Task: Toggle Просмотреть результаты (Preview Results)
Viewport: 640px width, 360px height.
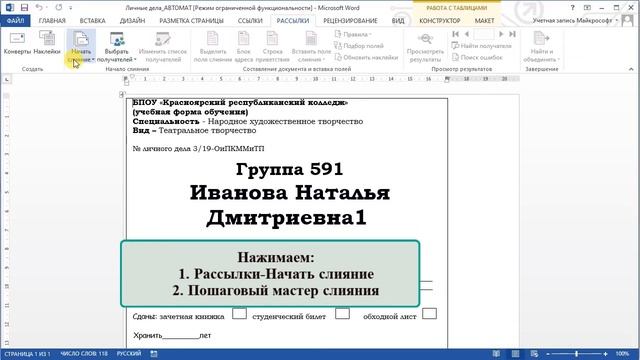Action: pos(425,47)
